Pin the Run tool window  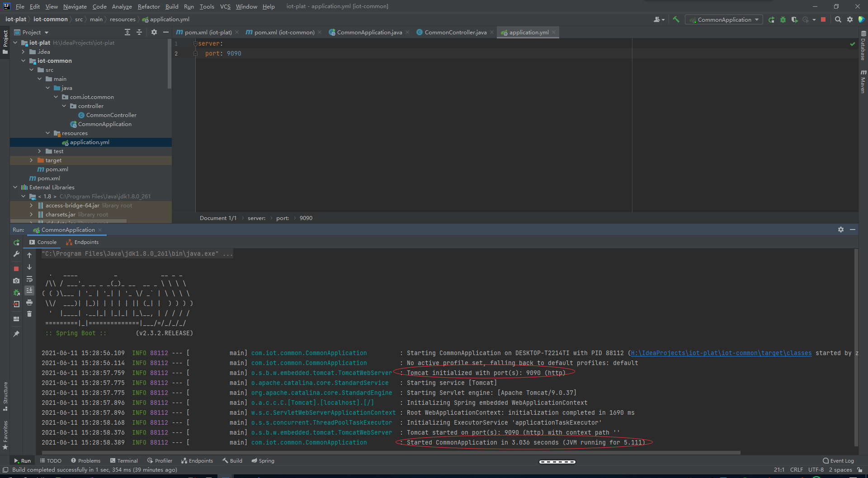click(x=16, y=333)
